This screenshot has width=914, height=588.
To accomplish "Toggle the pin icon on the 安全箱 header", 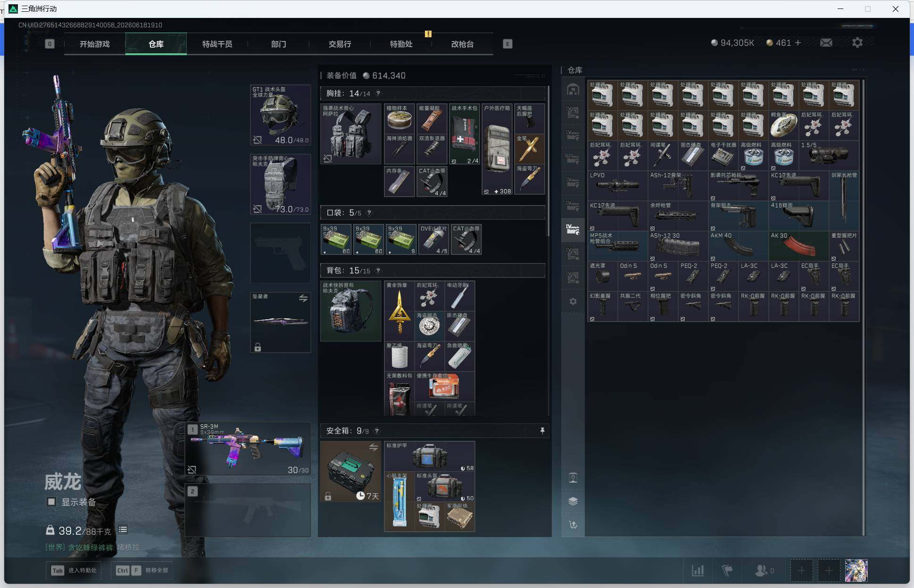I will point(542,431).
